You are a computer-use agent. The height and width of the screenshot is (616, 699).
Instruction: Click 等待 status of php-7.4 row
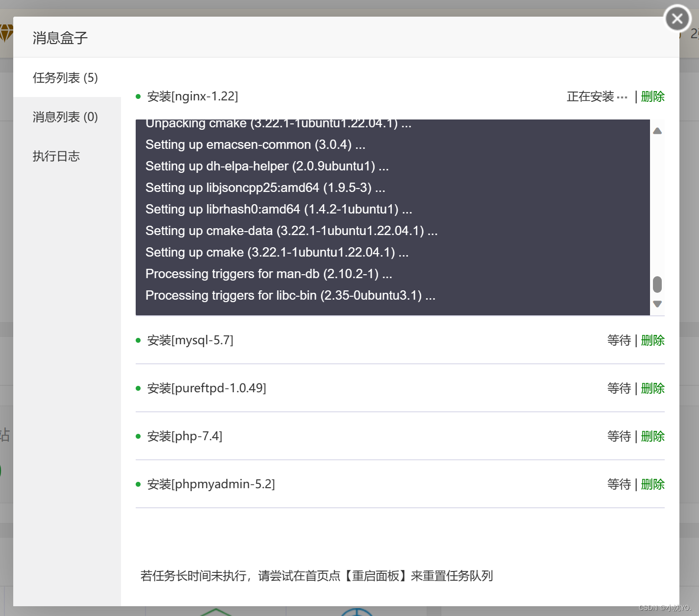(619, 436)
